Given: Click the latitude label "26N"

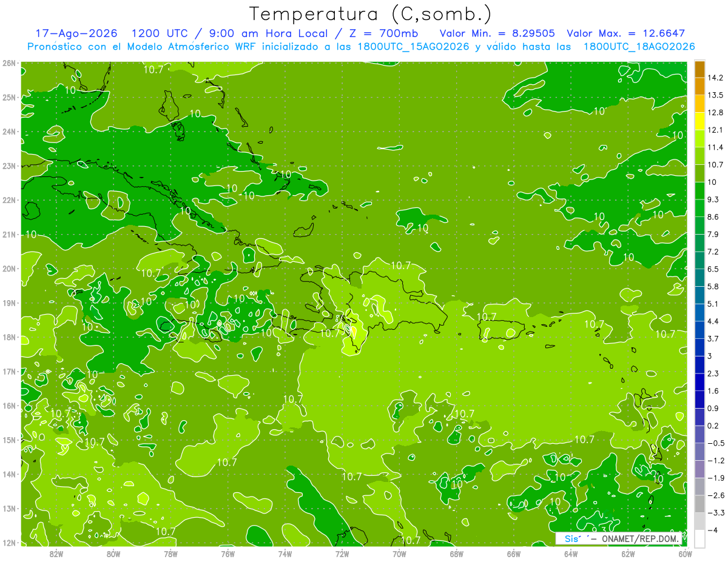Looking at the screenshot, I should (8, 63).
